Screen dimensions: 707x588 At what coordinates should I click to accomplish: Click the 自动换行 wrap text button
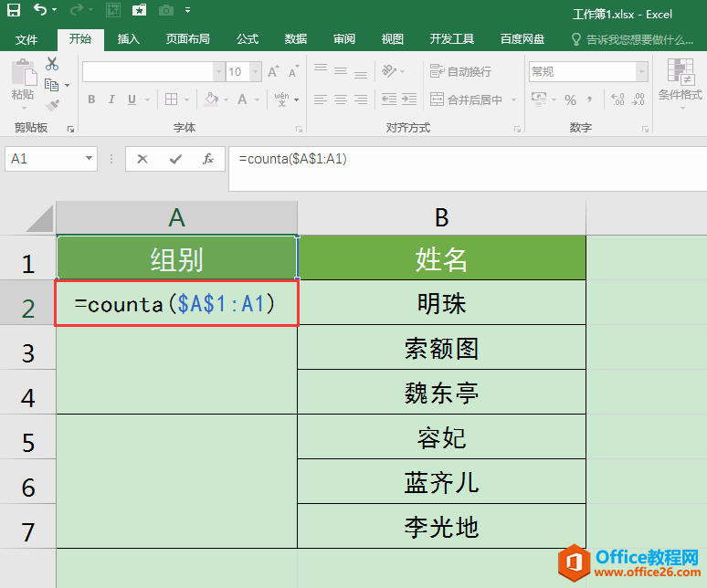point(460,71)
